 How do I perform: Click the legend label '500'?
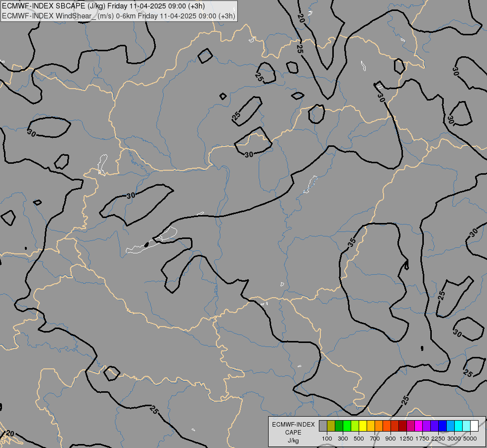pos(359,439)
